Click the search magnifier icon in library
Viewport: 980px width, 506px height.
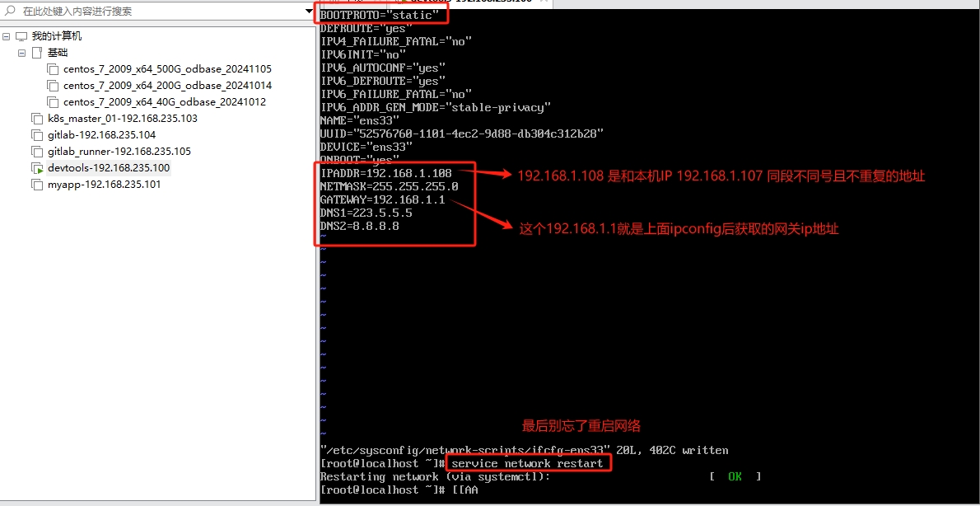pyautogui.click(x=10, y=12)
